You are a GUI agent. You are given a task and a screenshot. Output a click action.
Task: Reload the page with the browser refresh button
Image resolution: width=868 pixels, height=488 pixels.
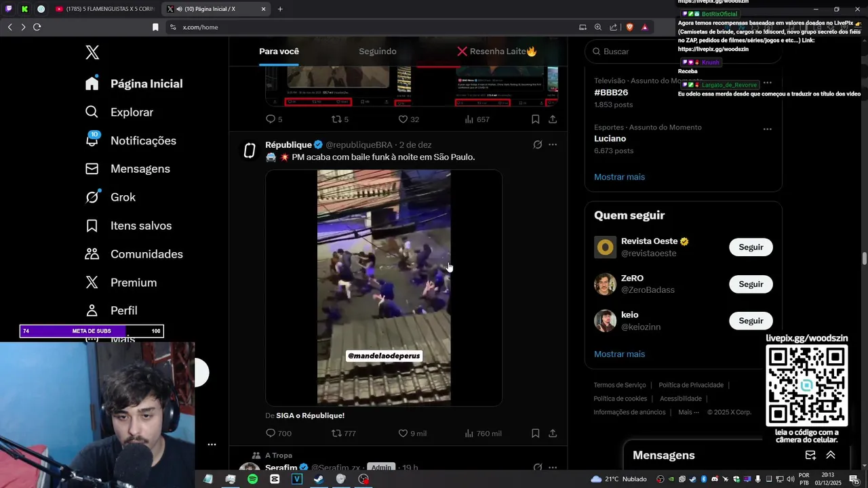coord(37,27)
